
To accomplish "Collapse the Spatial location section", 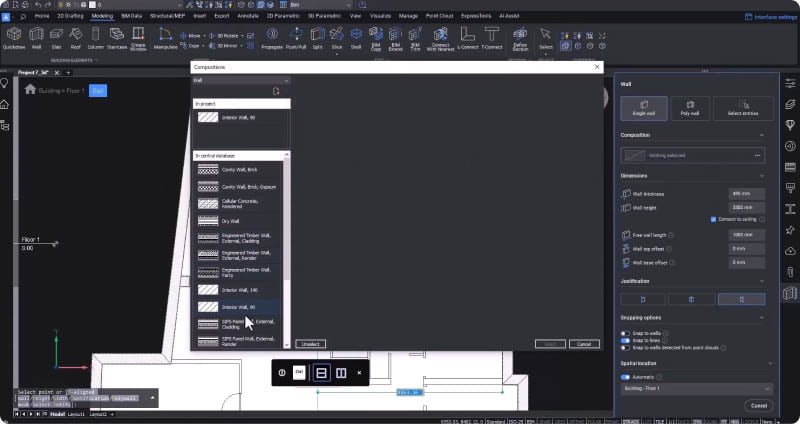I will point(770,363).
